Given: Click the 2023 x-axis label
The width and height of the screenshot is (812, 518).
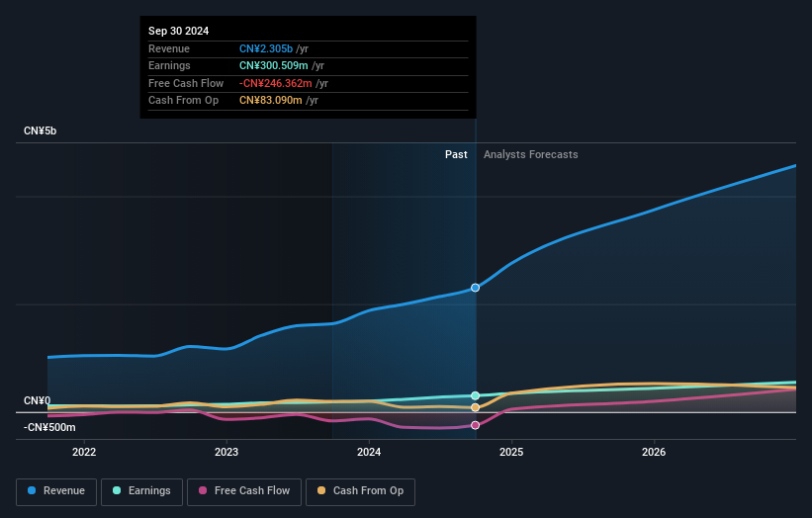Looking at the screenshot, I should pyautogui.click(x=226, y=452).
